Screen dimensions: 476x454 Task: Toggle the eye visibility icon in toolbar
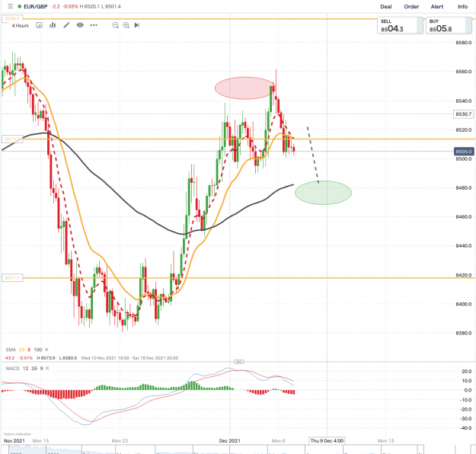pyautogui.click(x=80, y=25)
